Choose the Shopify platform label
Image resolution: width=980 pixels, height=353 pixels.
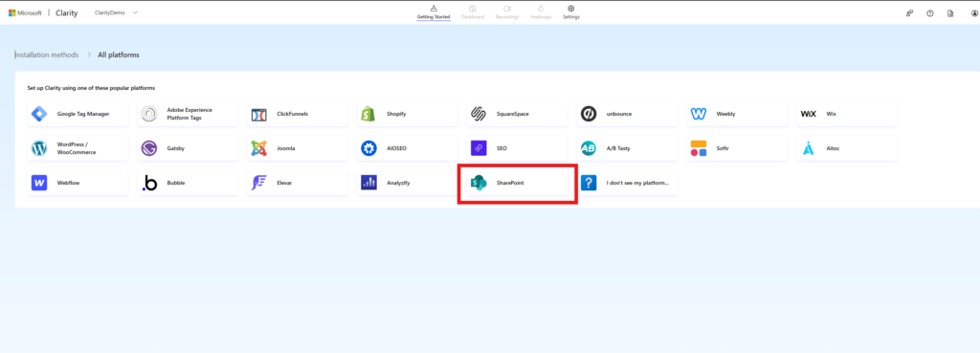tap(397, 115)
